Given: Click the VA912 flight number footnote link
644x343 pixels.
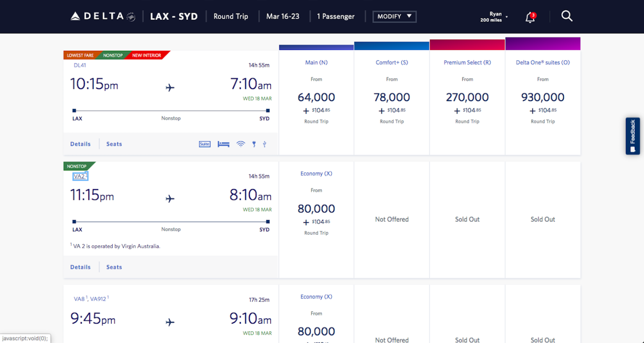Looking at the screenshot, I should (97, 299).
